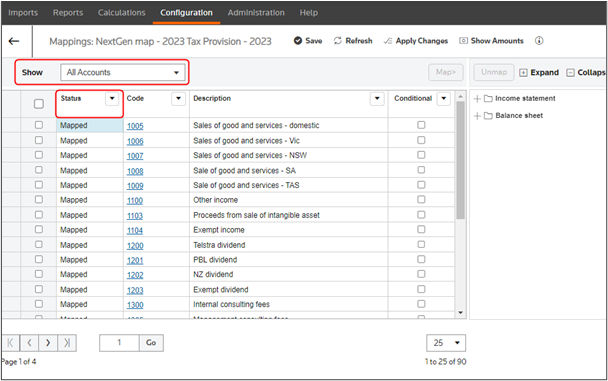Tick the select-all checkbox in header
The width and height of the screenshot is (608, 381).
point(39,104)
